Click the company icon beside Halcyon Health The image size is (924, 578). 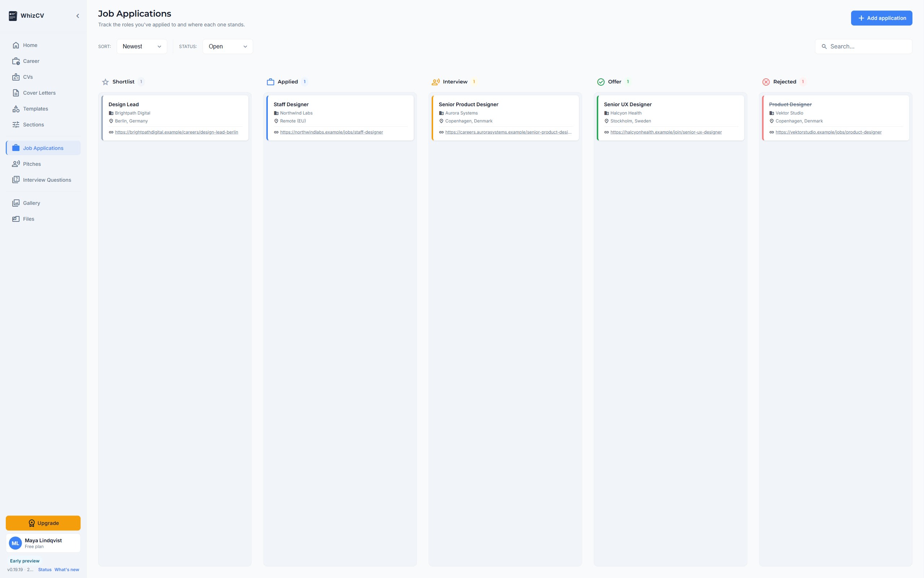coord(606,113)
